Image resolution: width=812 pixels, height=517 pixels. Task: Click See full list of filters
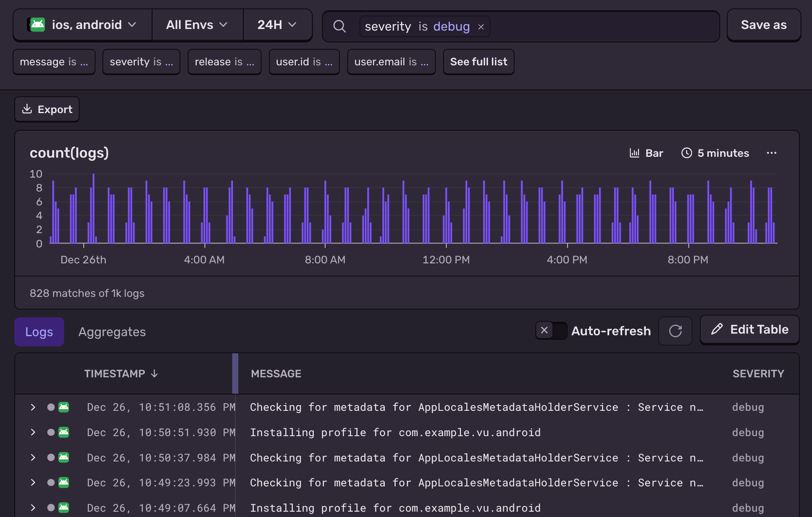[478, 62]
